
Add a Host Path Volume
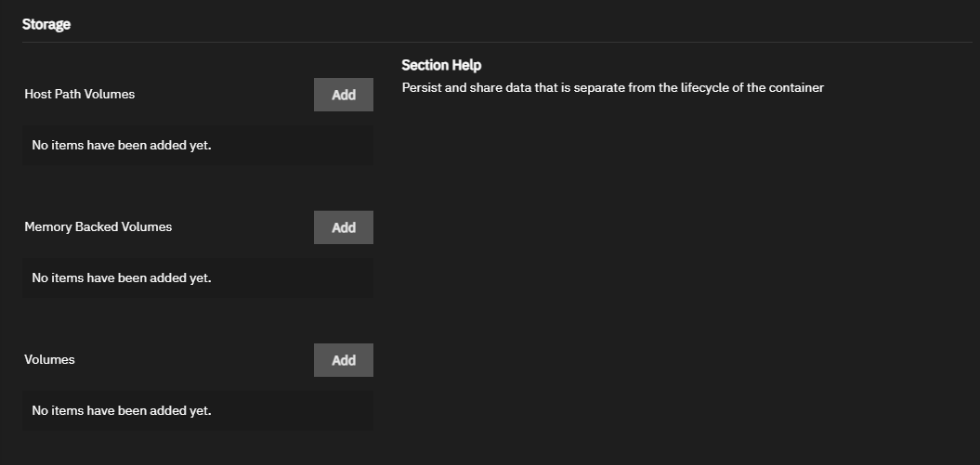(x=343, y=95)
